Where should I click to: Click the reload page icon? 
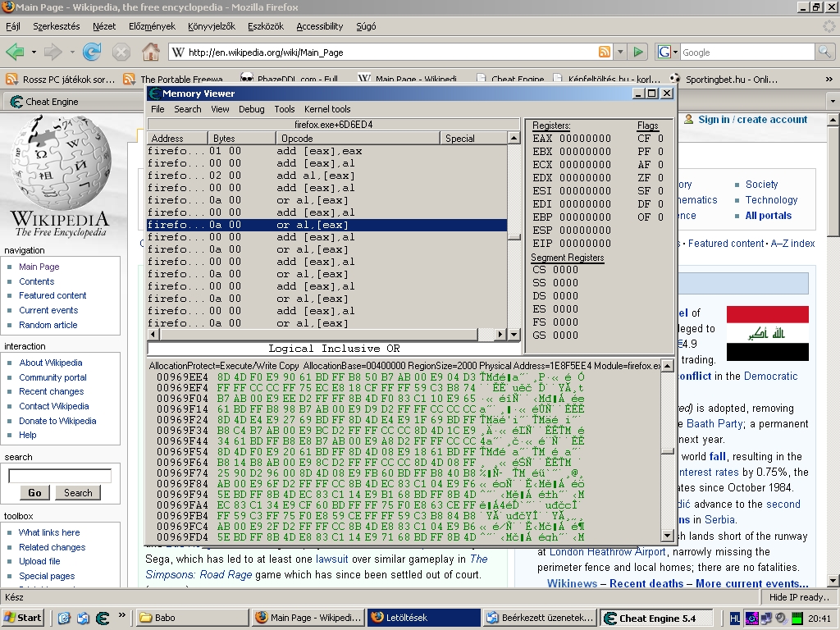pos(92,52)
